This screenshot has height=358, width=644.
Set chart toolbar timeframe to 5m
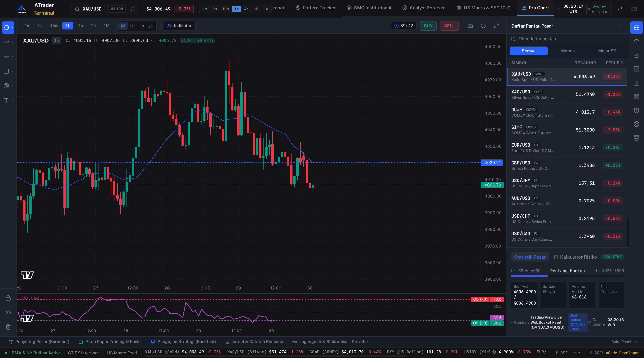coord(40,26)
